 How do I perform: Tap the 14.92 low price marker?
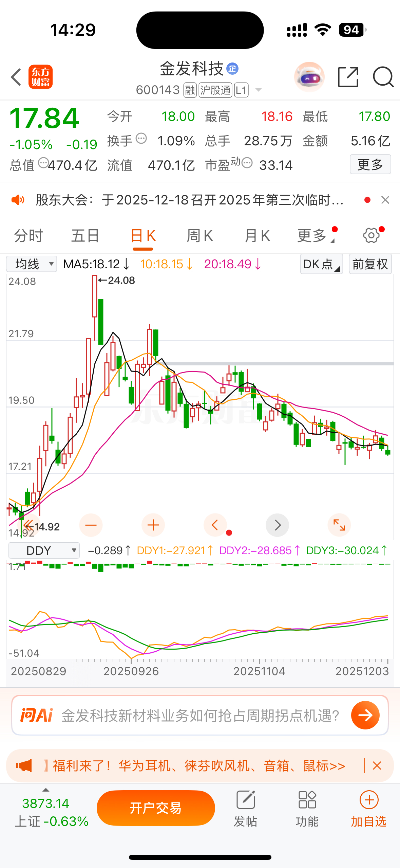(x=43, y=527)
